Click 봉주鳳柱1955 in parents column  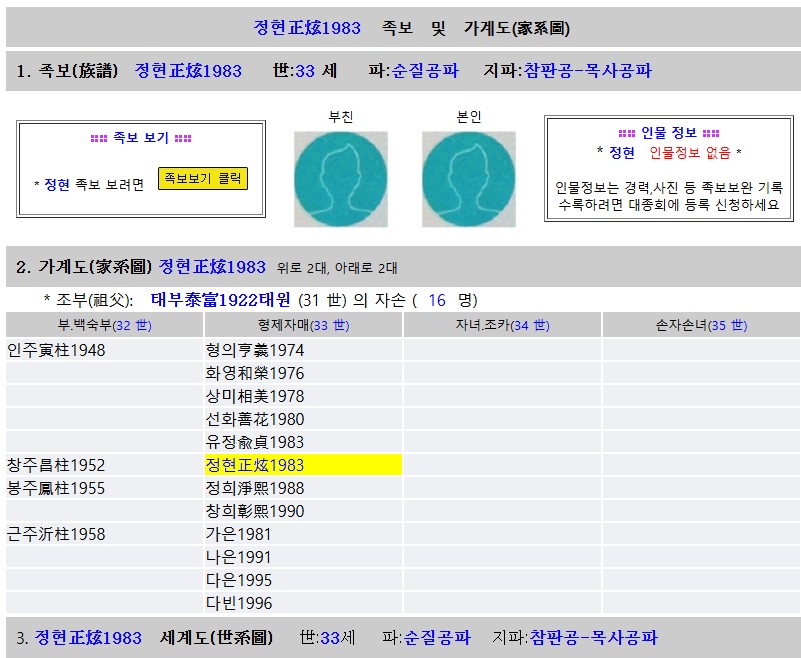(x=56, y=488)
